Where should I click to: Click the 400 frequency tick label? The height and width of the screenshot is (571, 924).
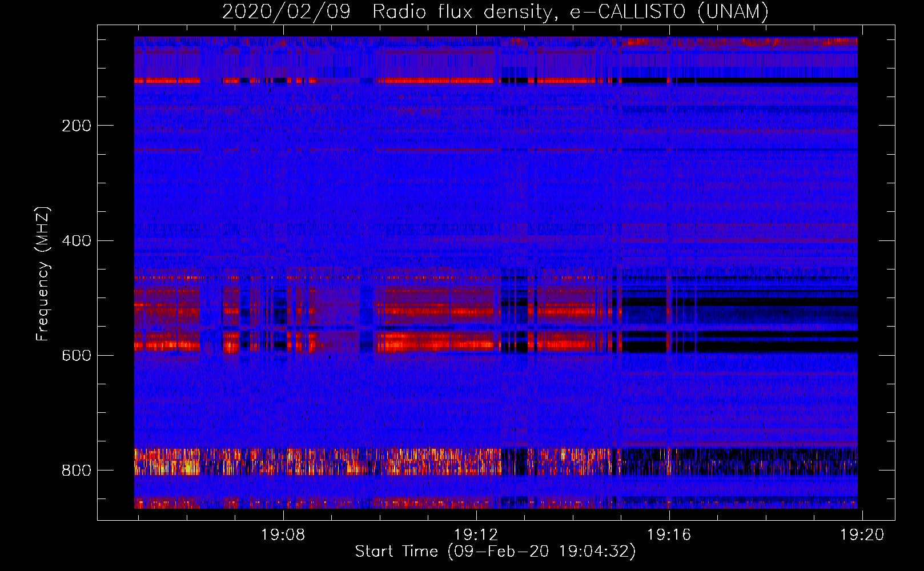77,240
